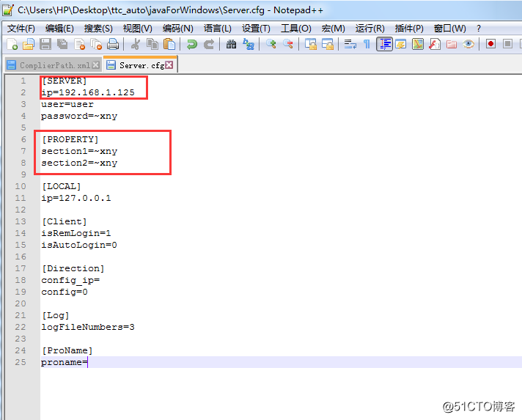
Task: Click the Open file folder icon
Action: [x=29, y=44]
